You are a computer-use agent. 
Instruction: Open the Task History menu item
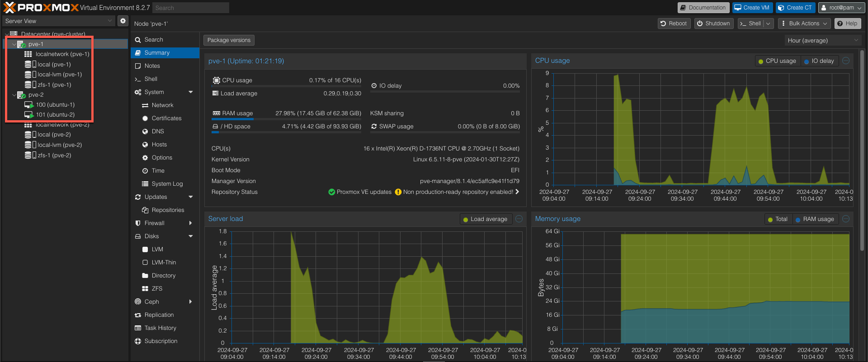coord(165,328)
